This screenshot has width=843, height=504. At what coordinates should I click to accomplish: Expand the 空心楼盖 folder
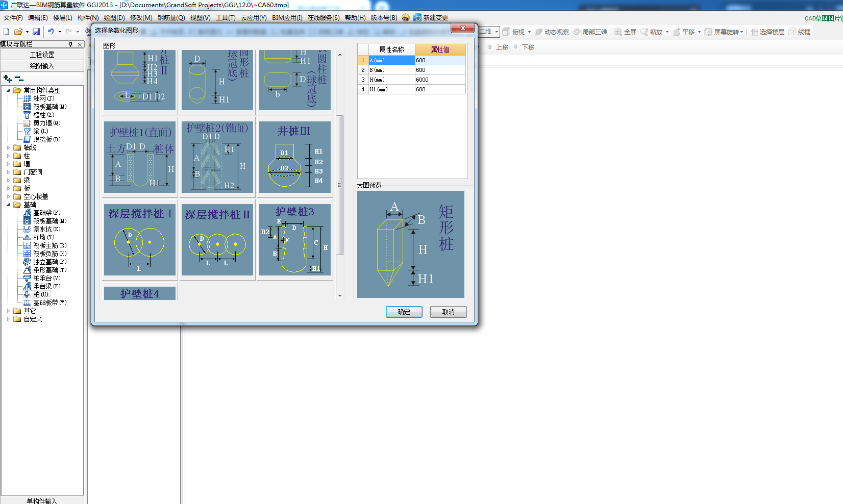point(8,196)
